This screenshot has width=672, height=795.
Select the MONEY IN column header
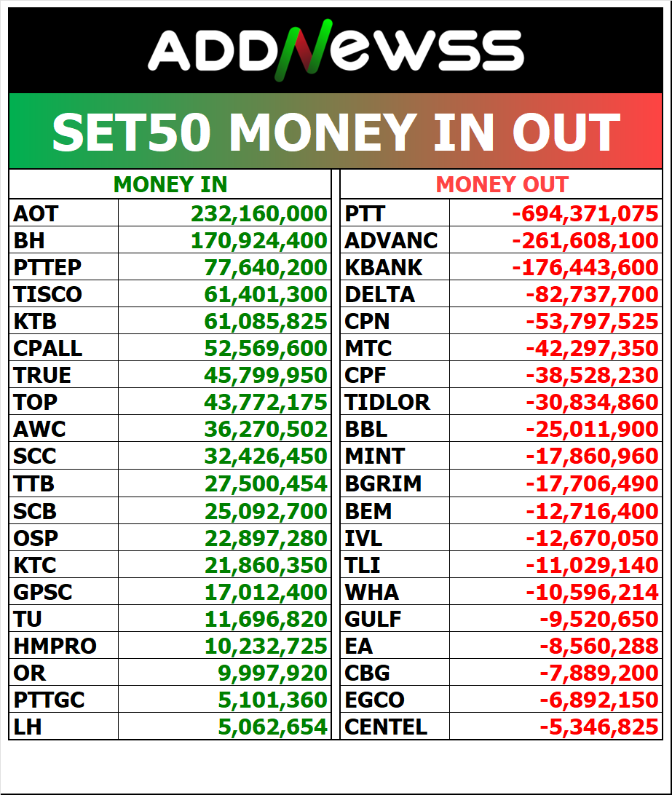pyautogui.click(x=170, y=184)
